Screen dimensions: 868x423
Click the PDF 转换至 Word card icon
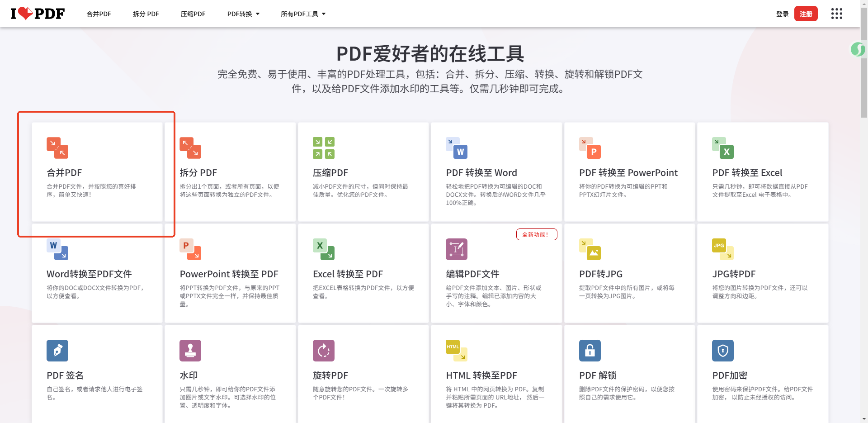point(457,148)
